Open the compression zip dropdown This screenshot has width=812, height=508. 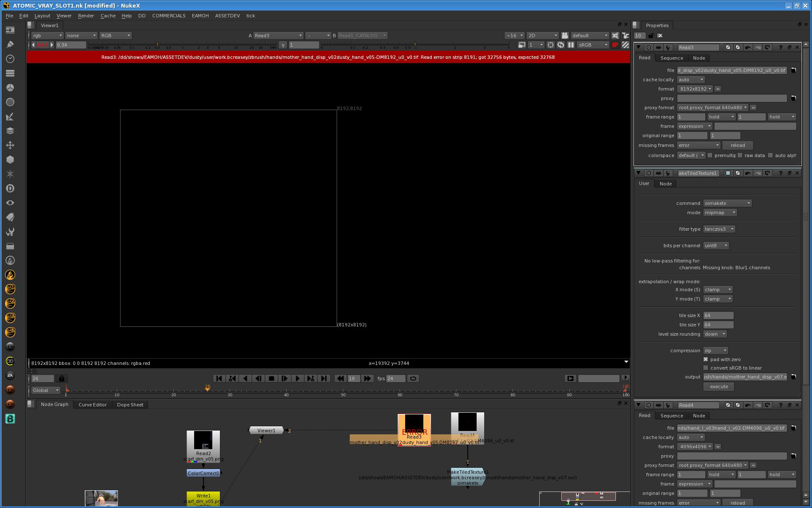click(716, 351)
